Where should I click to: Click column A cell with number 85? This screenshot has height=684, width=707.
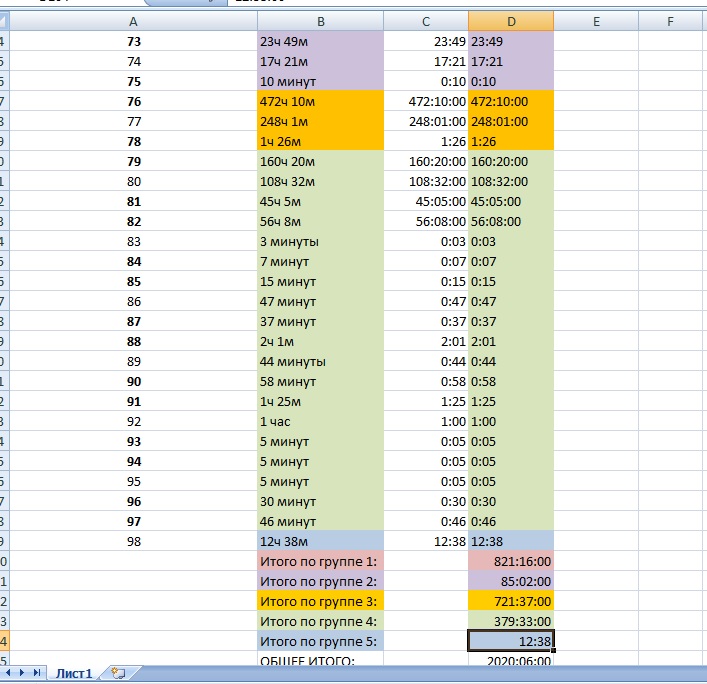tap(133, 281)
